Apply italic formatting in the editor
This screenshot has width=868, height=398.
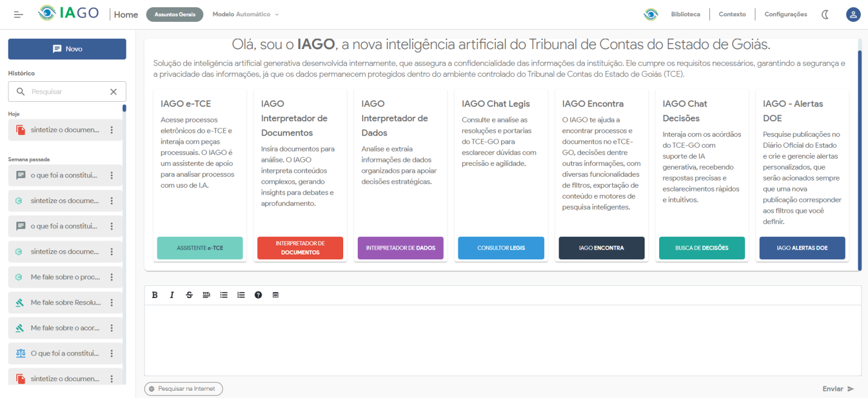click(x=172, y=295)
